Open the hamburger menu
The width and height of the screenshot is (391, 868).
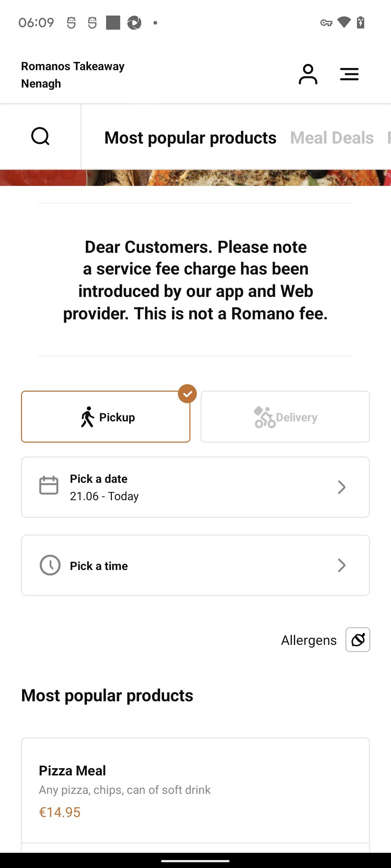[349, 75]
